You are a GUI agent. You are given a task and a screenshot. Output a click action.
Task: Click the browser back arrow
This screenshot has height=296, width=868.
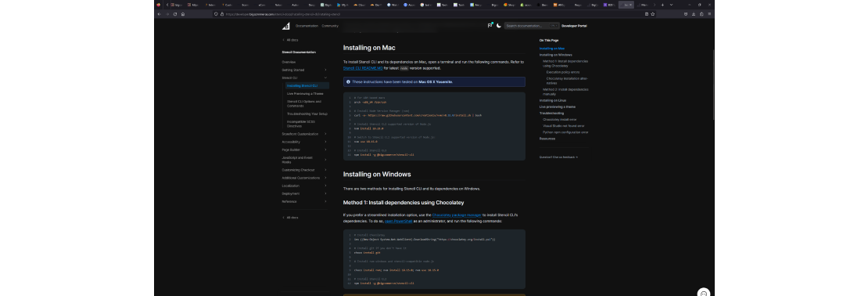click(x=159, y=14)
